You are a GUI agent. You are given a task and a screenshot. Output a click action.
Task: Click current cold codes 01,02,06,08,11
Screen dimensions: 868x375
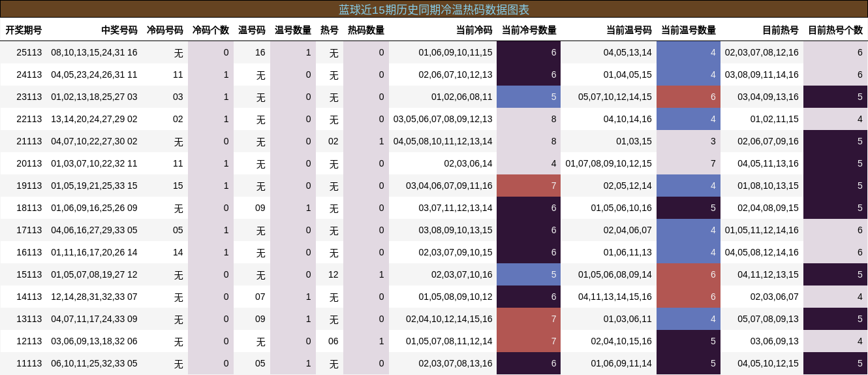click(x=462, y=97)
